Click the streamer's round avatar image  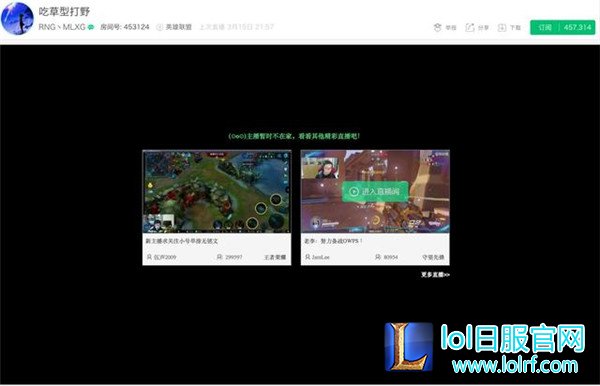17,18
